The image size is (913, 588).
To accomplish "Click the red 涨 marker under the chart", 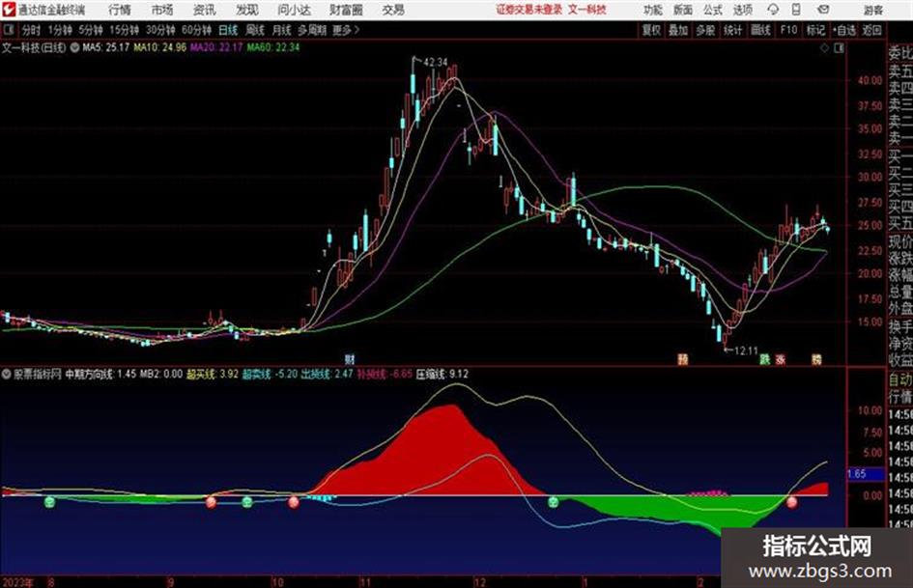I will 781,359.
